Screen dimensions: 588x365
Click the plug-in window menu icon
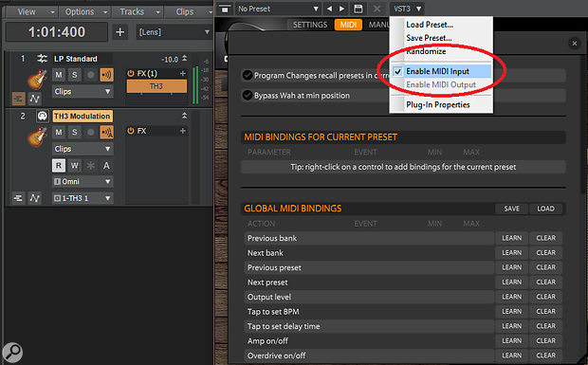pos(224,9)
